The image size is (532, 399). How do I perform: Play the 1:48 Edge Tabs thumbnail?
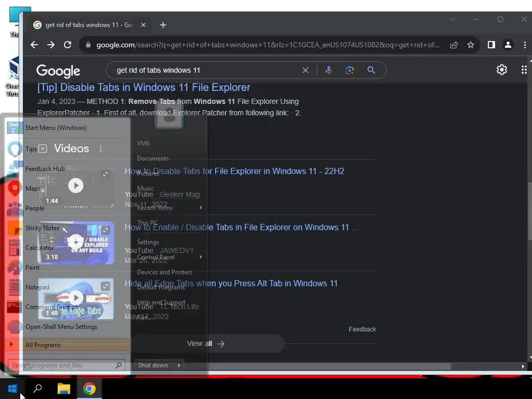point(76,298)
